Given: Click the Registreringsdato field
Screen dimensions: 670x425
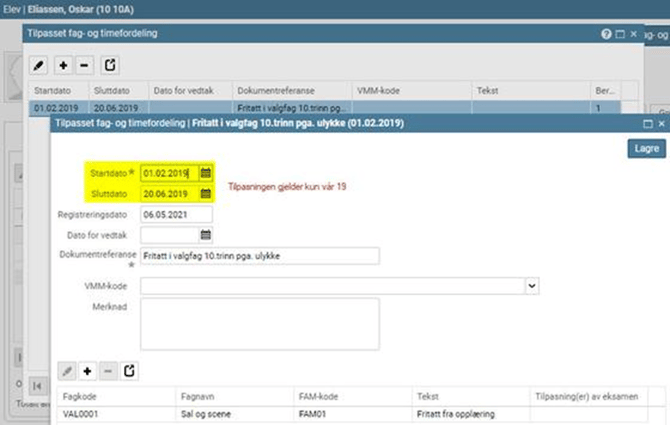Looking at the screenshot, I should point(176,214).
